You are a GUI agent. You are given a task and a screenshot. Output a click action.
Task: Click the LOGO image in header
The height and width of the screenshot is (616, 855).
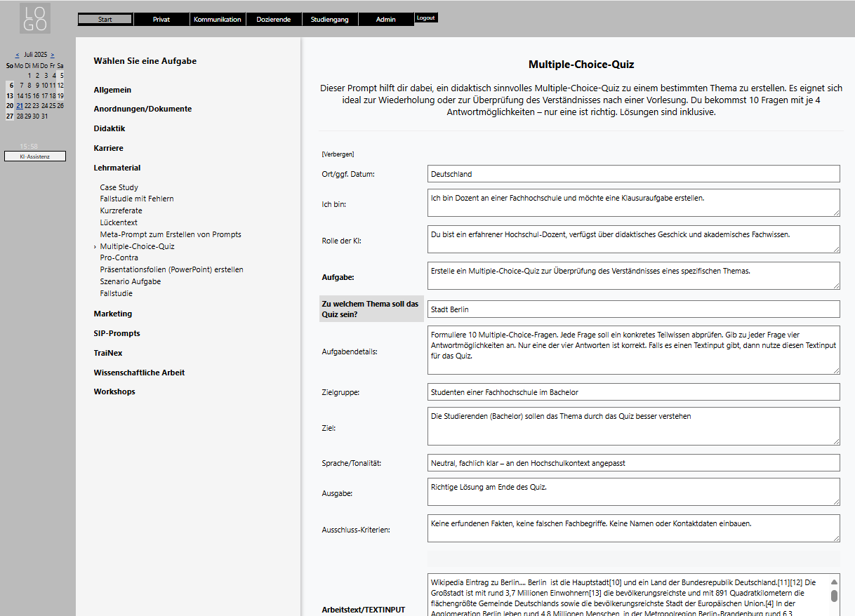pos(35,18)
